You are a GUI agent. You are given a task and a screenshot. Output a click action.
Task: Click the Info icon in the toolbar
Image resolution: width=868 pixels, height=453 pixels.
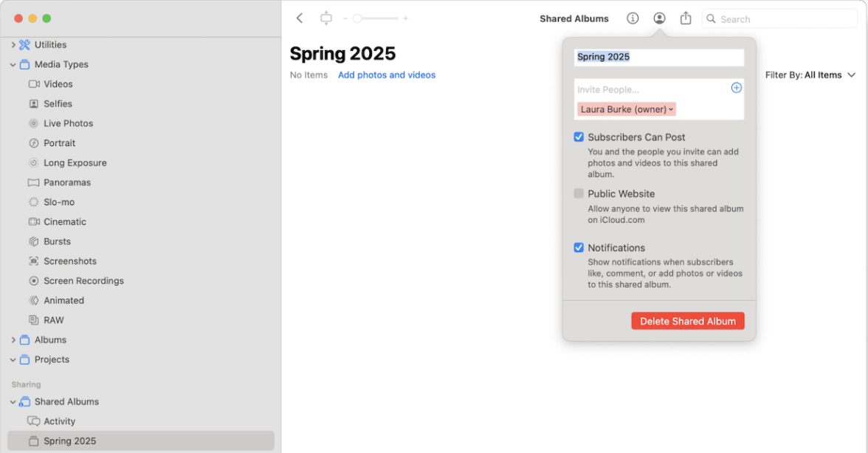click(x=633, y=18)
